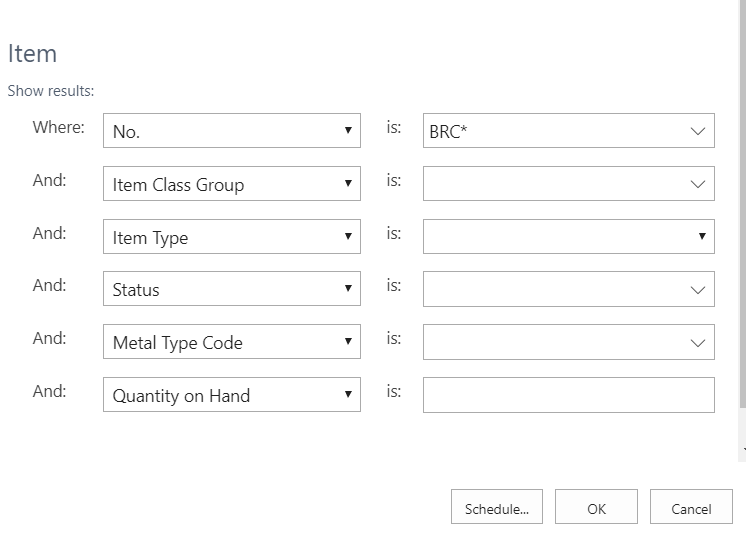Expand the Status value lookup chevron
Screen dimensions: 746x539
click(x=697, y=289)
